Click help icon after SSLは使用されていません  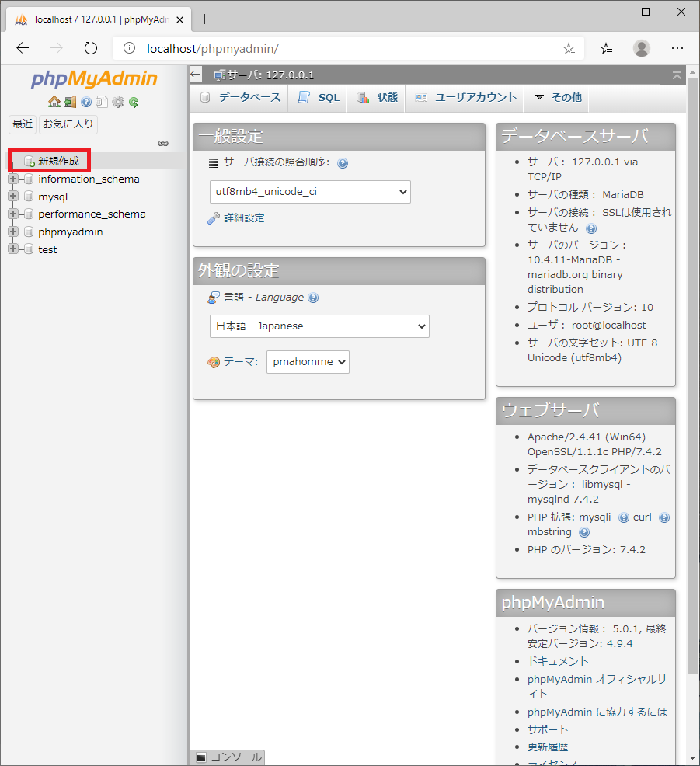click(591, 228)
